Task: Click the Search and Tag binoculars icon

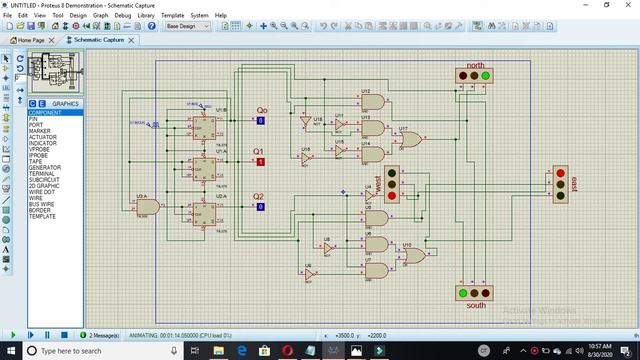Action: coord(491,26)
